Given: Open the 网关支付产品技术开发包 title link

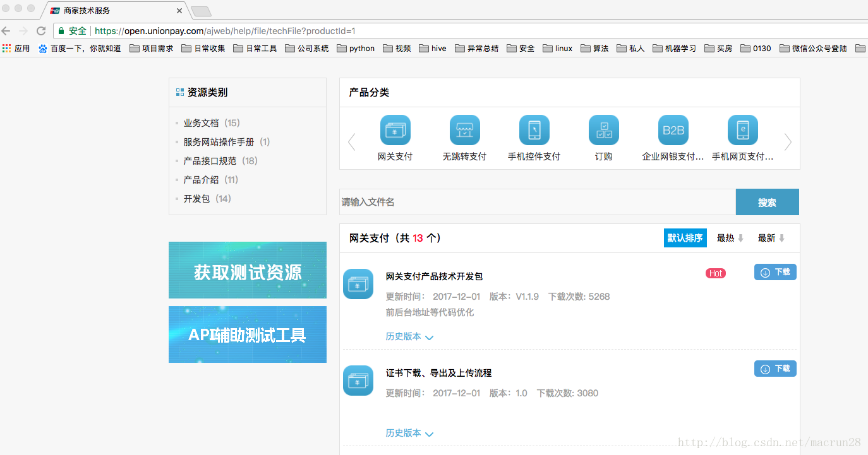Looking at the screenshot, I should point(435,276).
